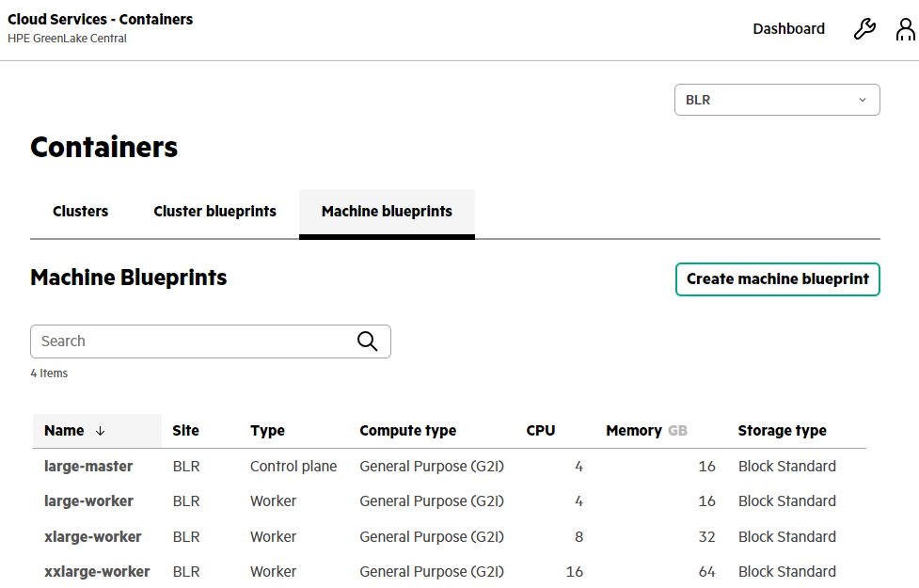
Task: Click the Compute type column header
Action: [408, 431]
